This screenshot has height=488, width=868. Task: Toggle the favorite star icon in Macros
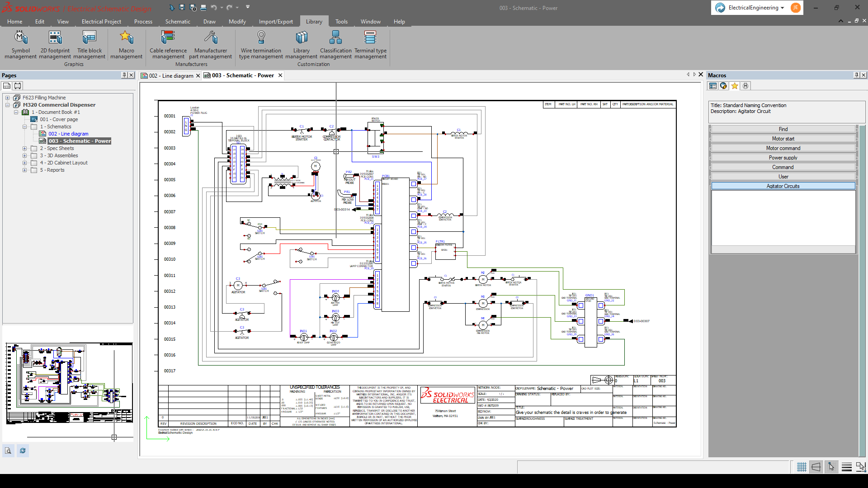coord(734,86)
